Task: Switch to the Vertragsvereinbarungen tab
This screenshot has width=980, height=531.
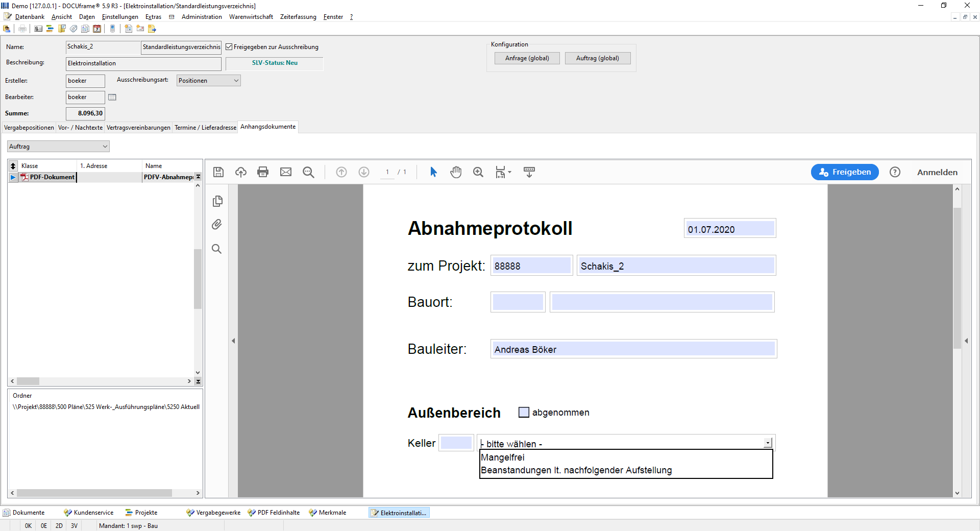Action: point(138,128)
